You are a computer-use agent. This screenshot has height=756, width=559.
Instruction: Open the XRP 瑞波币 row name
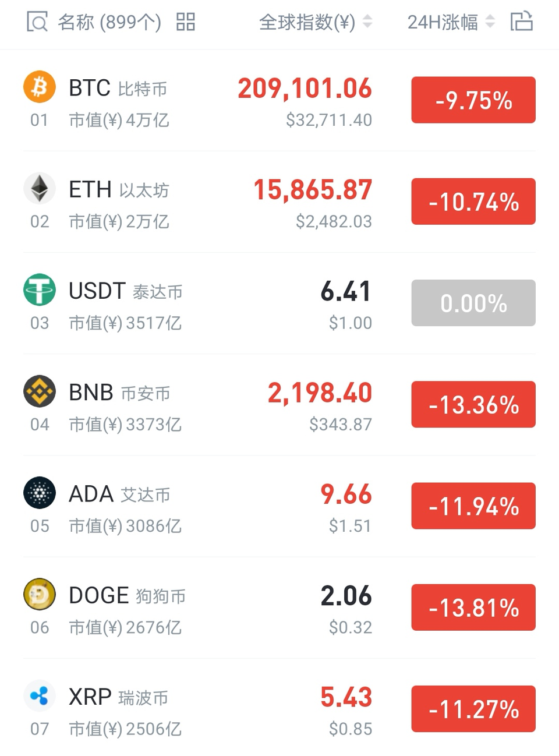pyautogui.click(x=118, y=697)
